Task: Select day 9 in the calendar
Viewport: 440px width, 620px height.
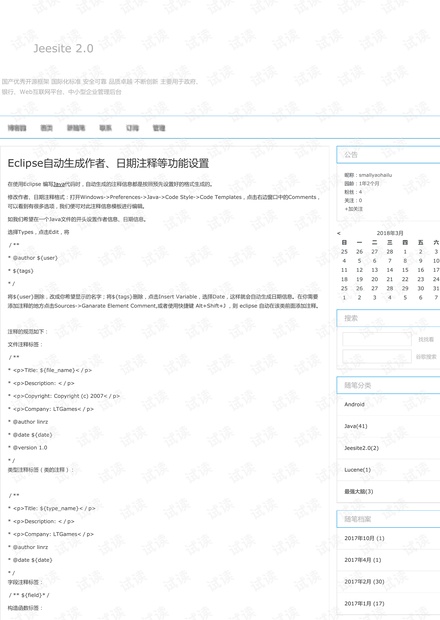Action: [421, 261]
